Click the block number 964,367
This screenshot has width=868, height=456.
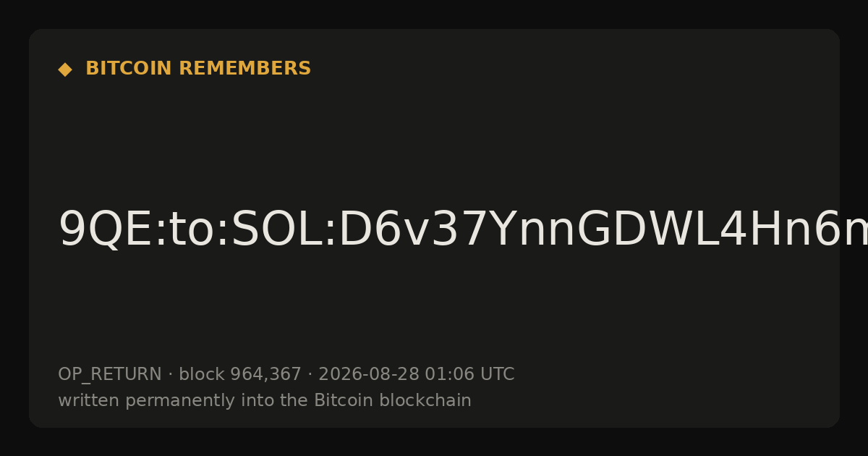pos(265,375)
